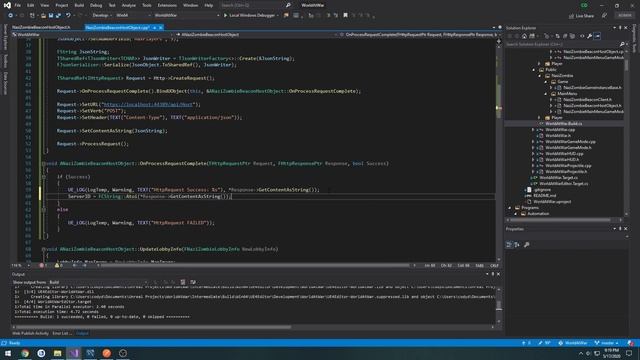
Task: Toggle the Output panel pin auto-hide icon
Action: click(x=493, y=274)
